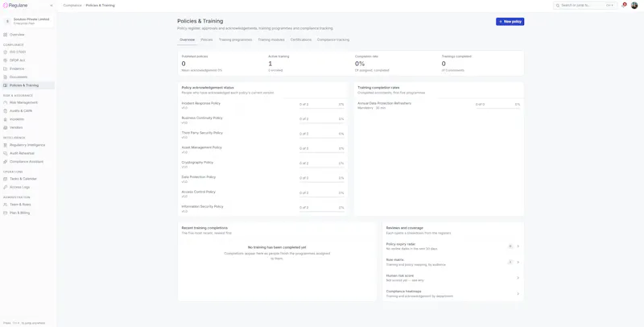Click the "Trainings completed" stat label
Image resolution: width=644 pixels, height=327 pixels.
[456, 56]
